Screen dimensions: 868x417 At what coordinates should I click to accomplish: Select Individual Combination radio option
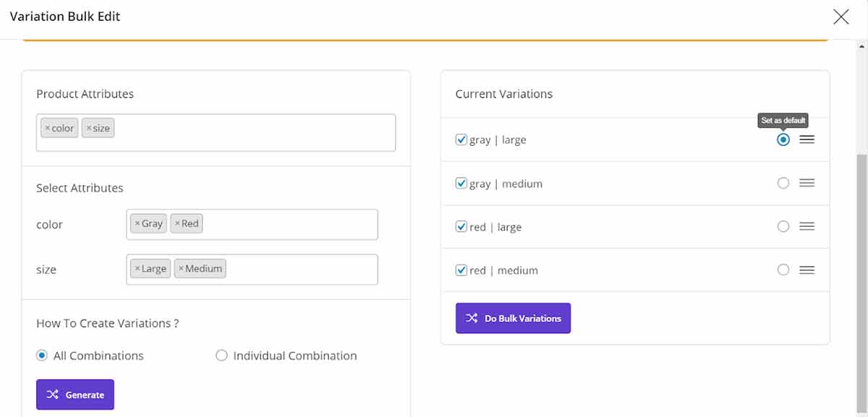coord(221,356)
